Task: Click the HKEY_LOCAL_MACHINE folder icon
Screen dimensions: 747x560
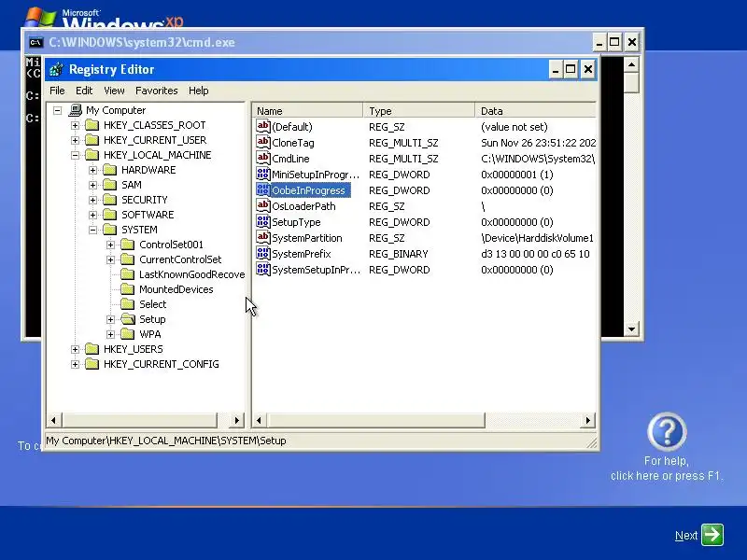Action: [92, 155]
